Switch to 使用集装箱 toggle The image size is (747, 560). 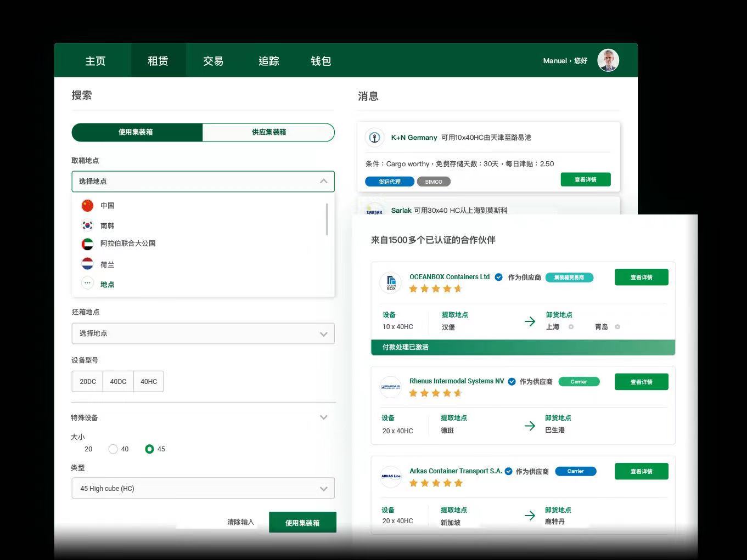(x=137, y=132)
